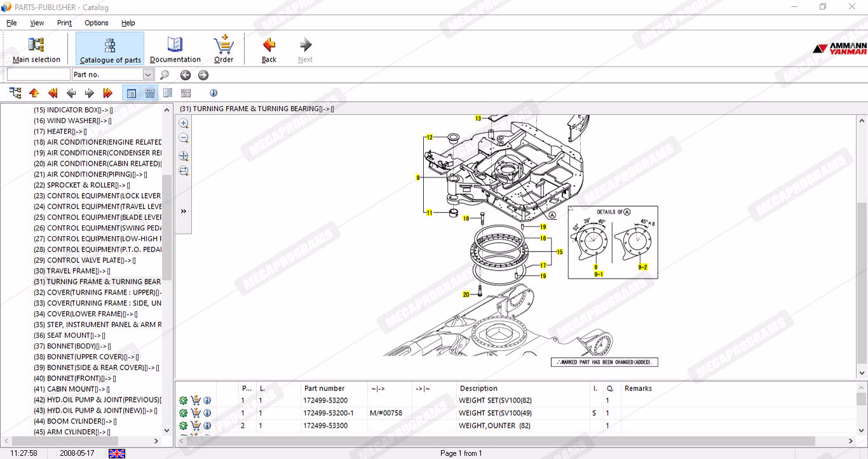The height and width of the screenshot is (459, 868).
Task: Toggle the second detail view mode button
Action: (149, 93)
